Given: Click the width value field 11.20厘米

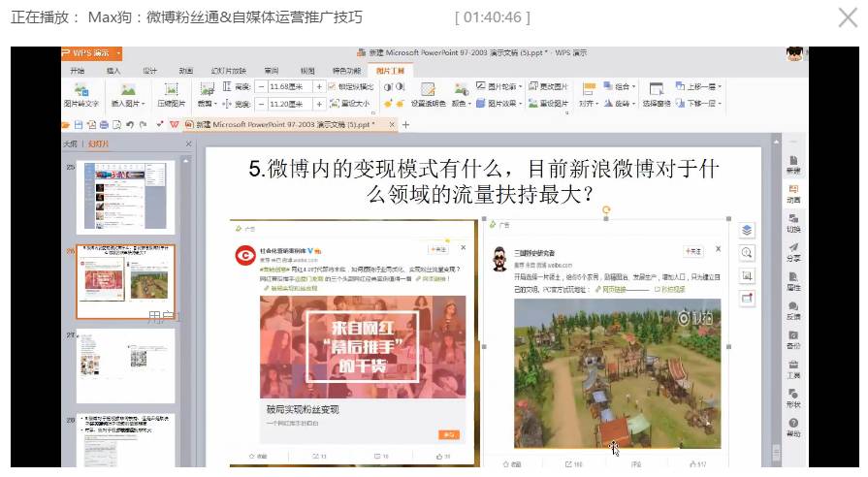Looking at the screenshot, I should pos(290,104).
